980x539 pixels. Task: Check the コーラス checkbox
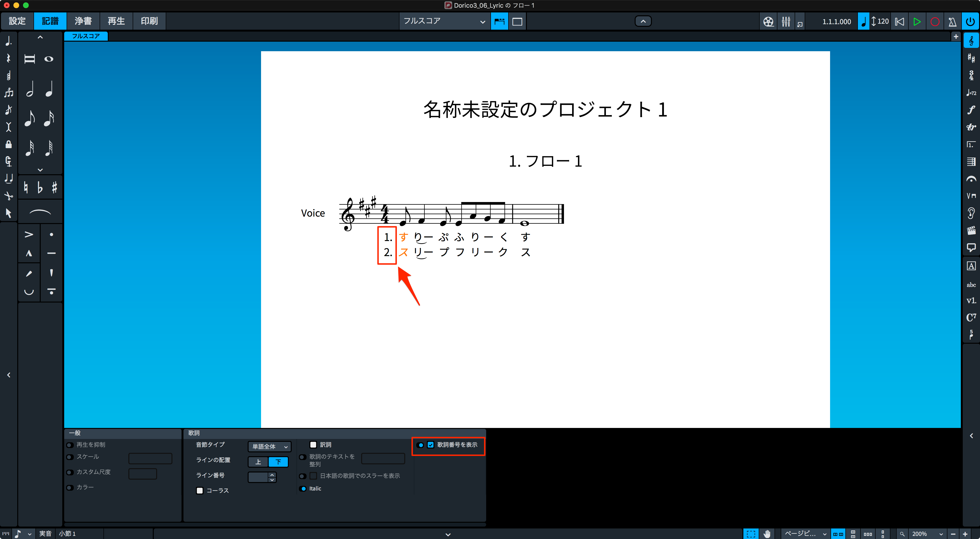(x=200, y=490)
